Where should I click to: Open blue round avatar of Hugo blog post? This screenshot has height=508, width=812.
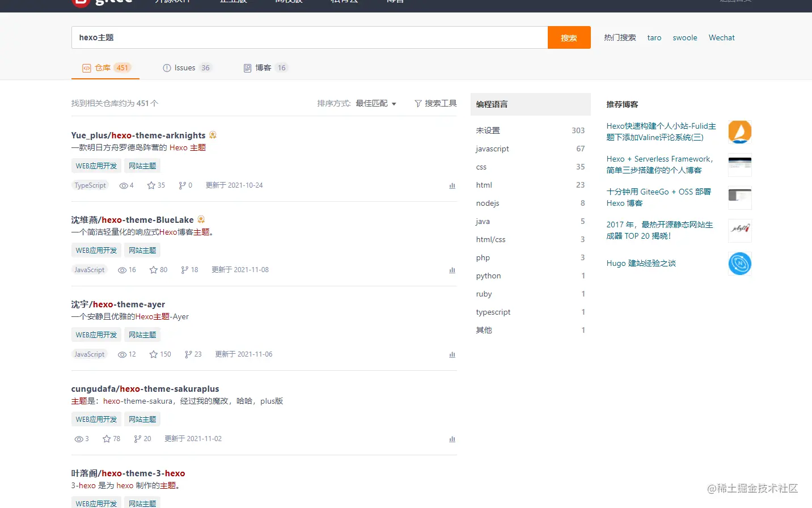click(739, 264)
